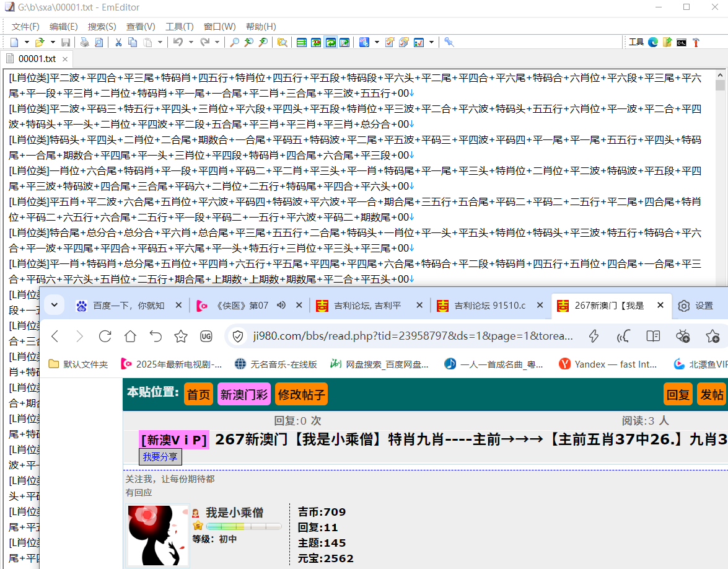Open the New file dropdown arrow
728x569 pixels.
(27, 42)
